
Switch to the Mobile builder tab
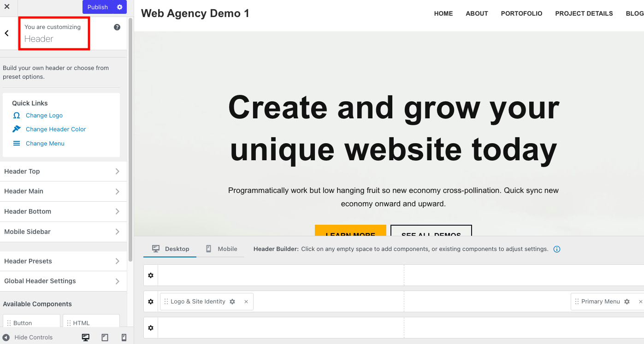222,249
